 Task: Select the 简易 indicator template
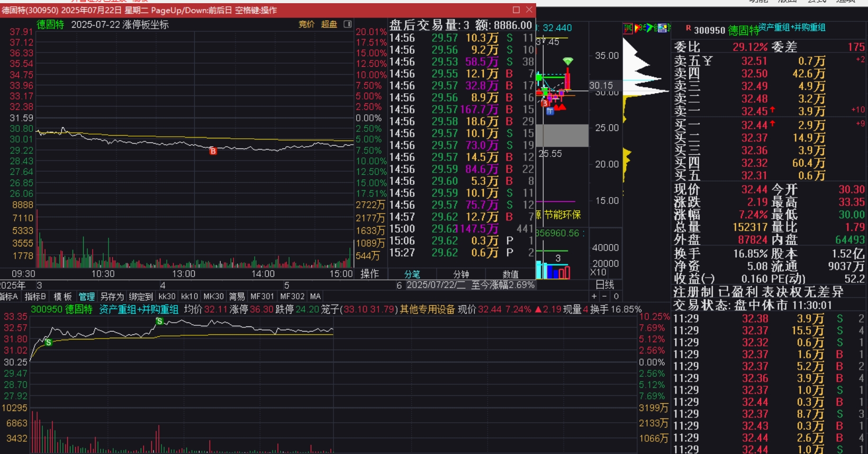click(237, 297)
